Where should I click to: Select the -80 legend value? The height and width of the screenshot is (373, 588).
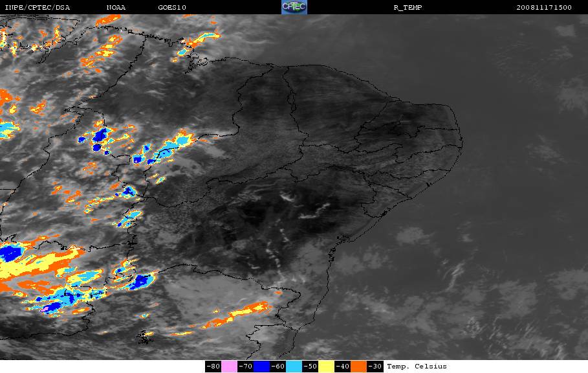pyautogui.click(x=213, y=367)
